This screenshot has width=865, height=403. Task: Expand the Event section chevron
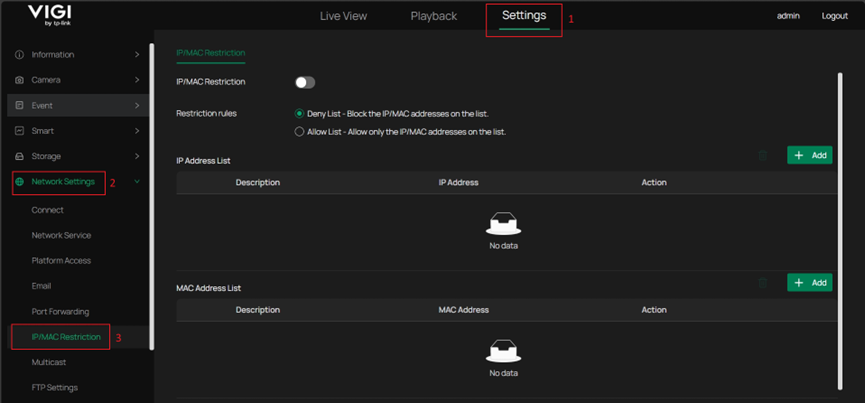coord(137,105)
